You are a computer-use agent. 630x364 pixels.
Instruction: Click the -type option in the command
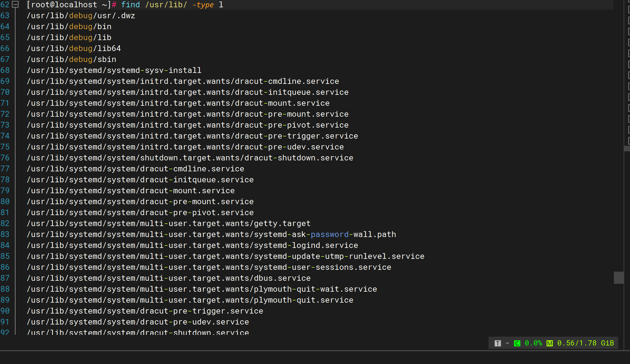pyautogui.click(x=203, y=5)
